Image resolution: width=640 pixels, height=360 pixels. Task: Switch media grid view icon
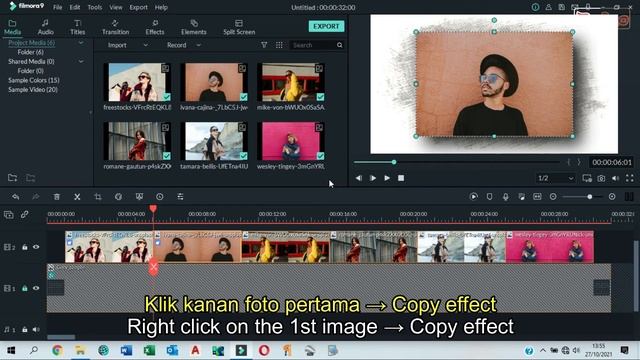coord(279,45)
